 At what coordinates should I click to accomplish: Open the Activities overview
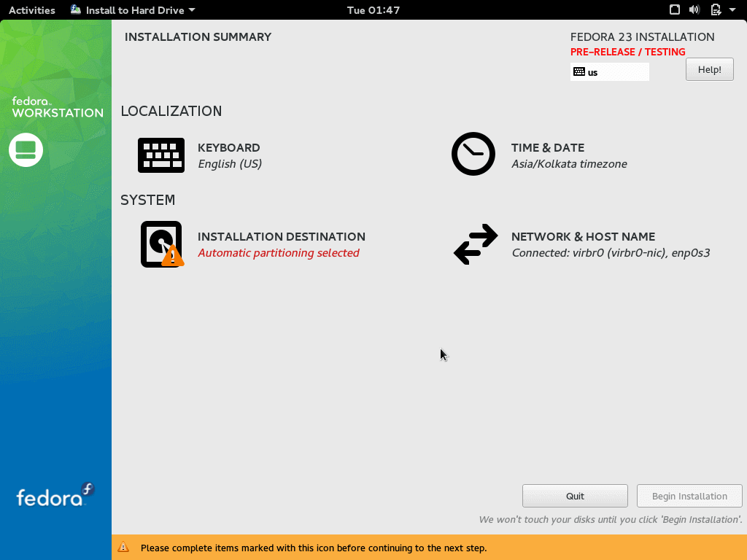pos(31,10)
